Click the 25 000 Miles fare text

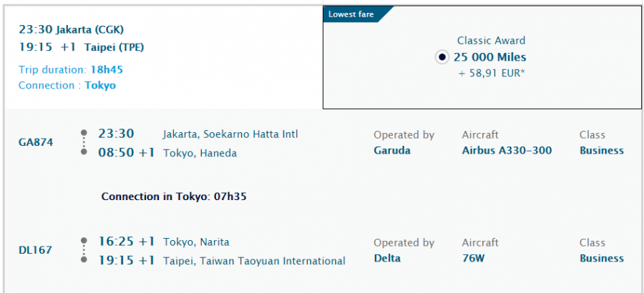489,57
